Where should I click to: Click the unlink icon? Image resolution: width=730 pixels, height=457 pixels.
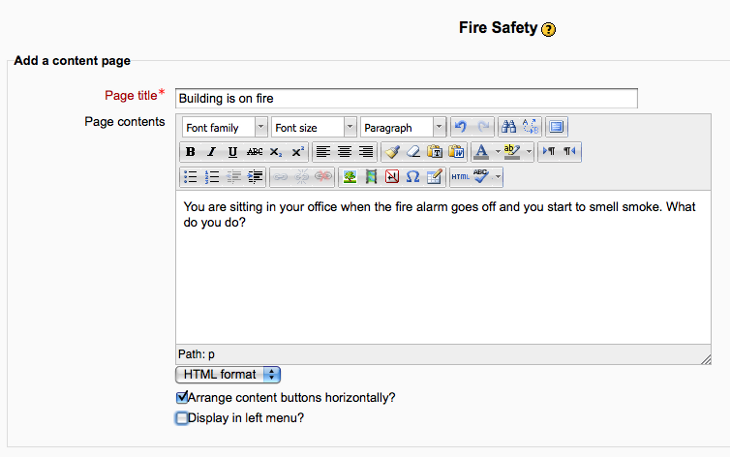click(301, 177)
